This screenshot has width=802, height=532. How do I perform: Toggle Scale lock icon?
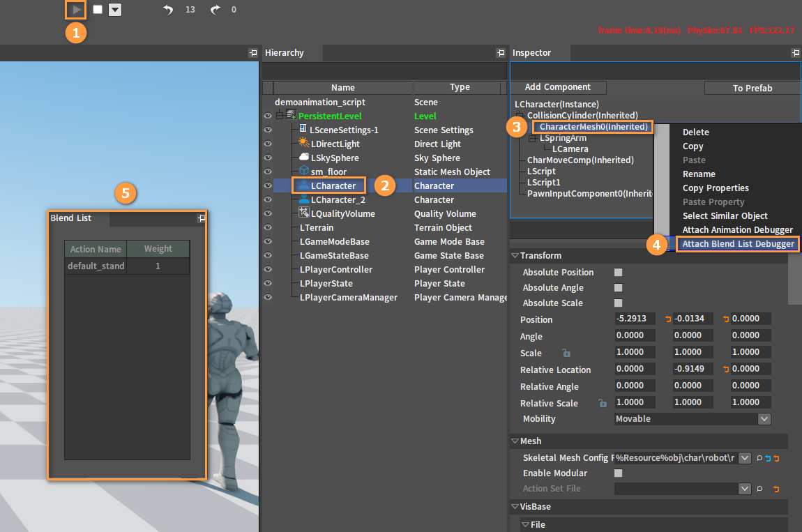tap(567, 354)
